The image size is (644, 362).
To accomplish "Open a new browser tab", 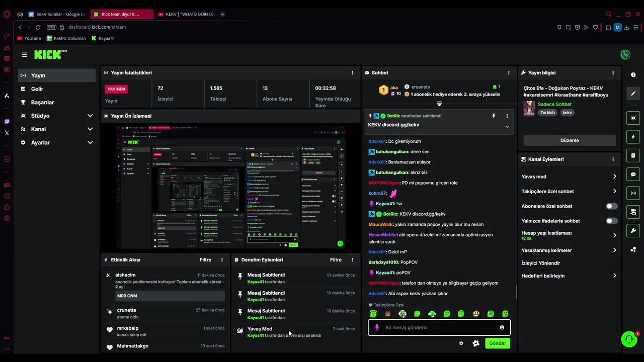I will 223,14.
